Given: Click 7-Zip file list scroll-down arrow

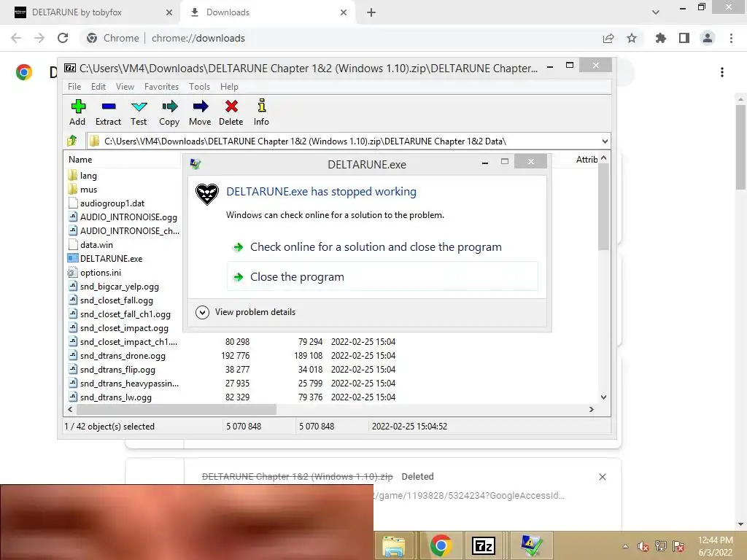Looking at the screenshot, I should [603, 397].
